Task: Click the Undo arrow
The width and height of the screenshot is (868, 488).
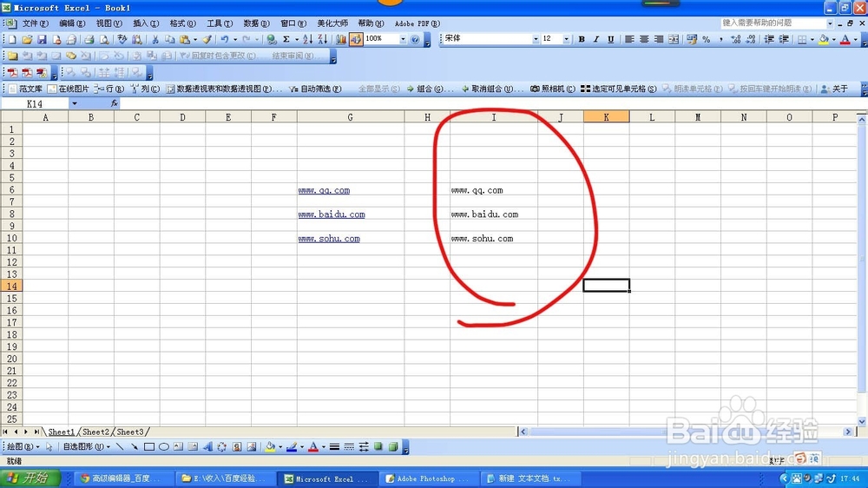Action: 225,39
